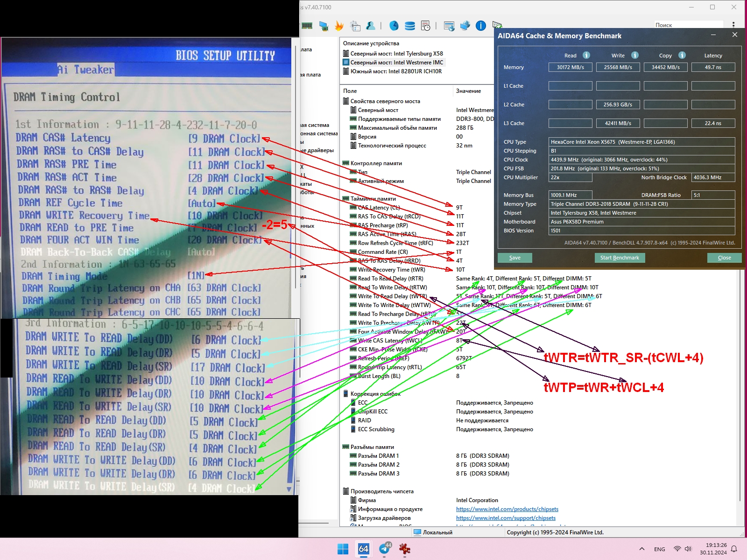Click the Локальный status bar icon
Image resolution: width=747 pixels, height=560 pixels.
click(x=417, y=532)
